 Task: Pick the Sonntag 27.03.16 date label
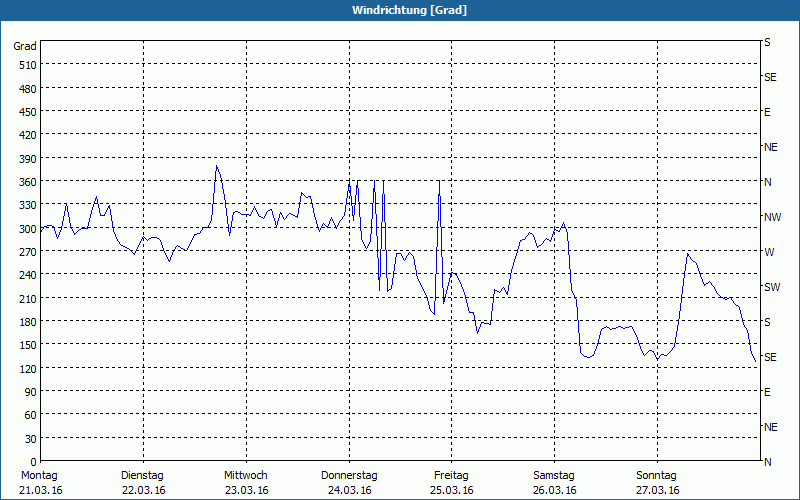pos(657,482)
